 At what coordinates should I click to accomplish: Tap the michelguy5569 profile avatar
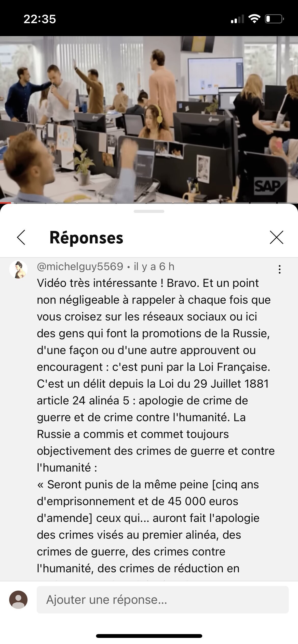(18, 270)
